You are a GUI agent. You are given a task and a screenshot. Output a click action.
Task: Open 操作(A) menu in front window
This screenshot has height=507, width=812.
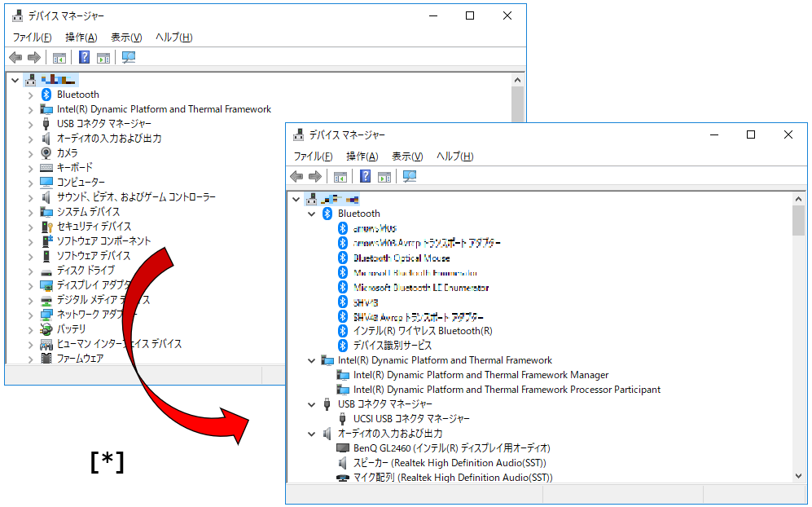[x=362, y=156]
